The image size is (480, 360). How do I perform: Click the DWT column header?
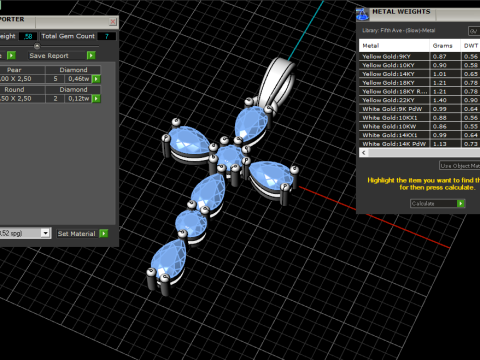470,46
